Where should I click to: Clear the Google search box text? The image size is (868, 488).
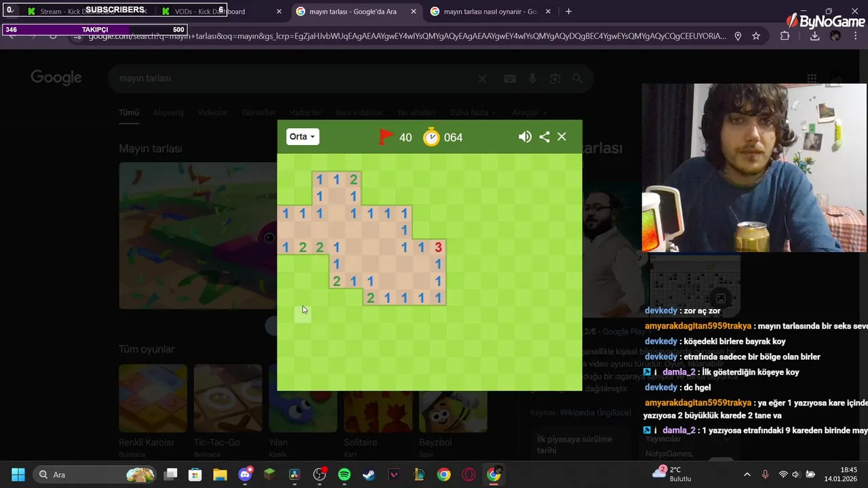482,79
